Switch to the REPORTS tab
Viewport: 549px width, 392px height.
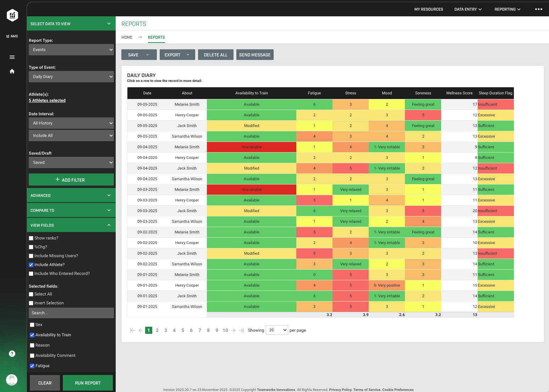tap(157, 37)
